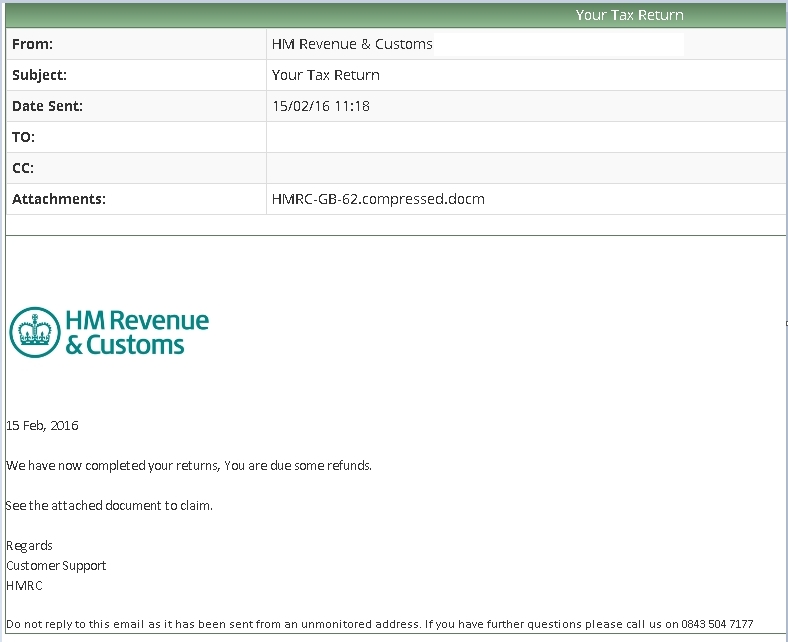The image size is (788, 642).
Task: Click the date value '15/02/16 11:18'
Action: pos(321,106)
